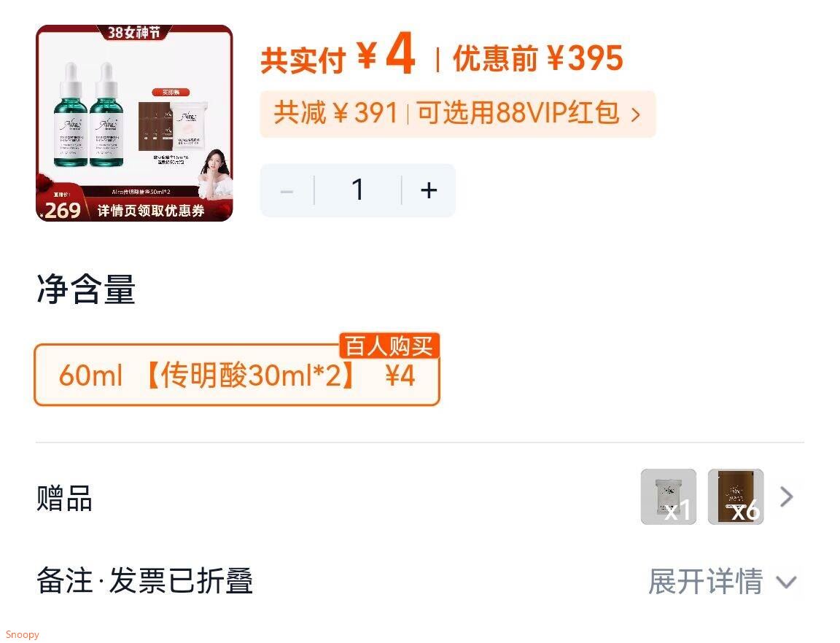Click the 共实付 ¥4 price text
840x643 pixels.
click(x=338, y=55)
